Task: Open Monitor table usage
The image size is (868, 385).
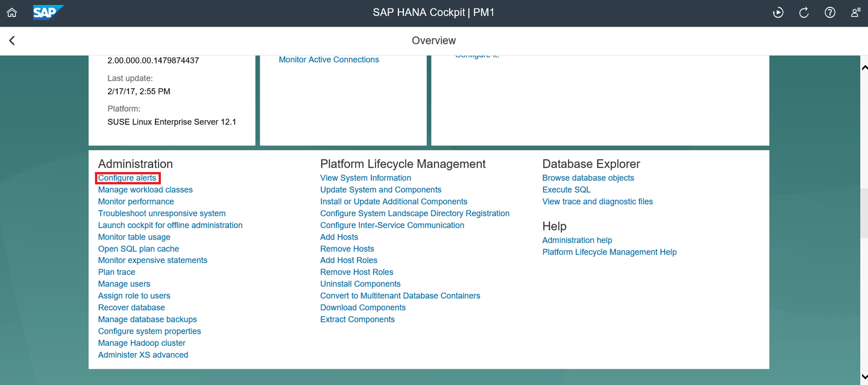Action: tap(134, 237)
